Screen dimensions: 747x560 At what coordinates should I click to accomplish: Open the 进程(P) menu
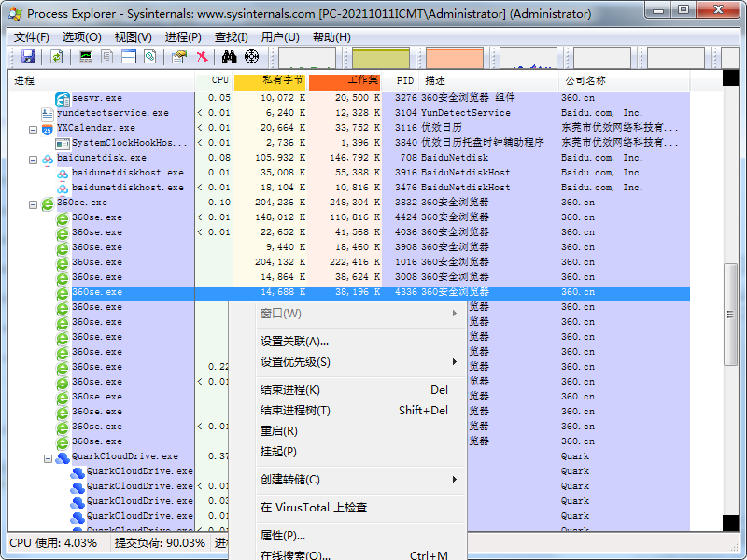183,37
